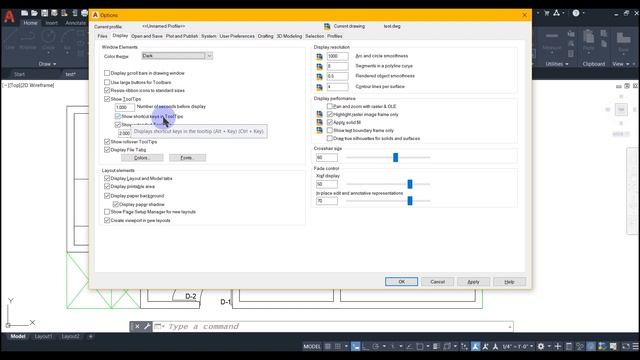Select the Polyline tool in the ribbon

[x=28, y=41]
